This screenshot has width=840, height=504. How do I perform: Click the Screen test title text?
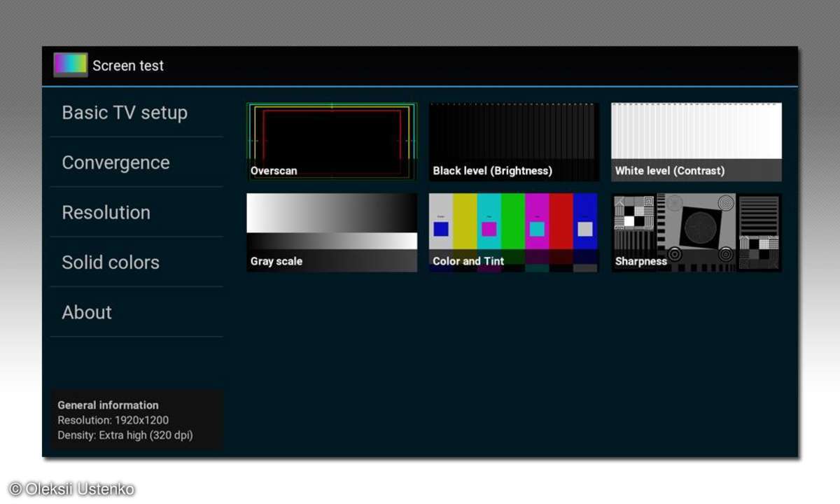[x=128, y=66]
